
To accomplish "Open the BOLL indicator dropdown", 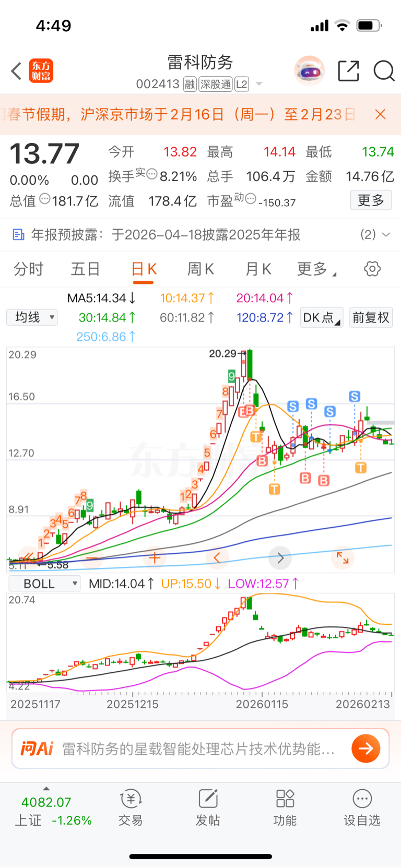I will point(44,584).
